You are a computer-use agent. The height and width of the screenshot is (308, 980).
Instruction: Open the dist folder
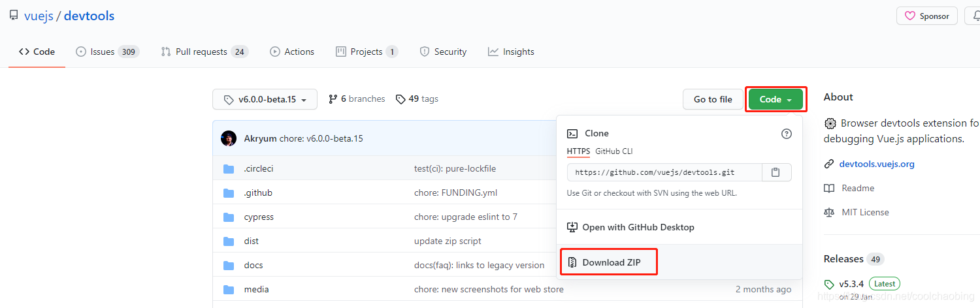pos(252,241)
